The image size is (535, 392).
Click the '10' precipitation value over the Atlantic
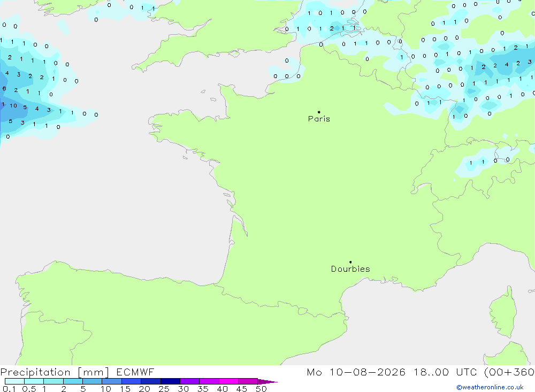pyautogui.click(x=13, y=106)
